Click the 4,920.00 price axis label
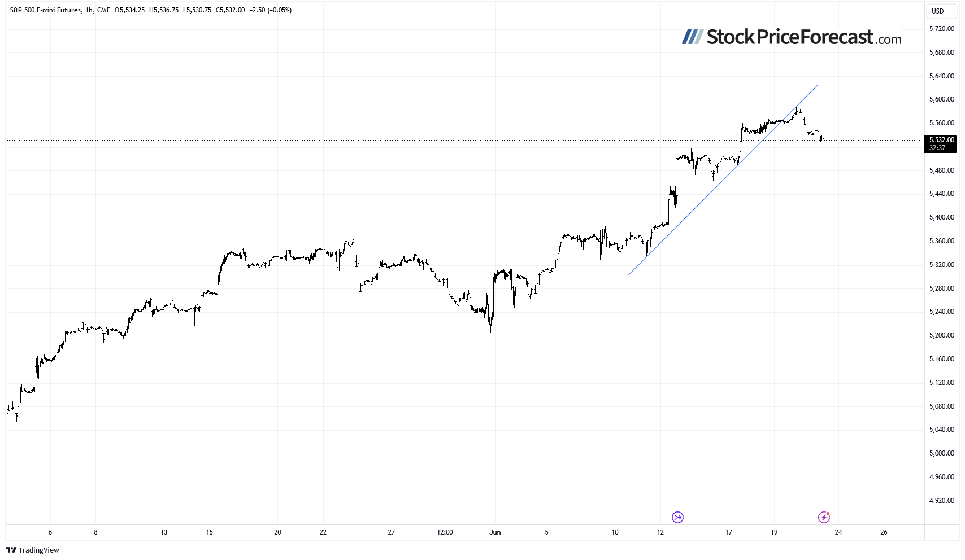The height and width of the screenshot is (560, 965). point(941,501)
